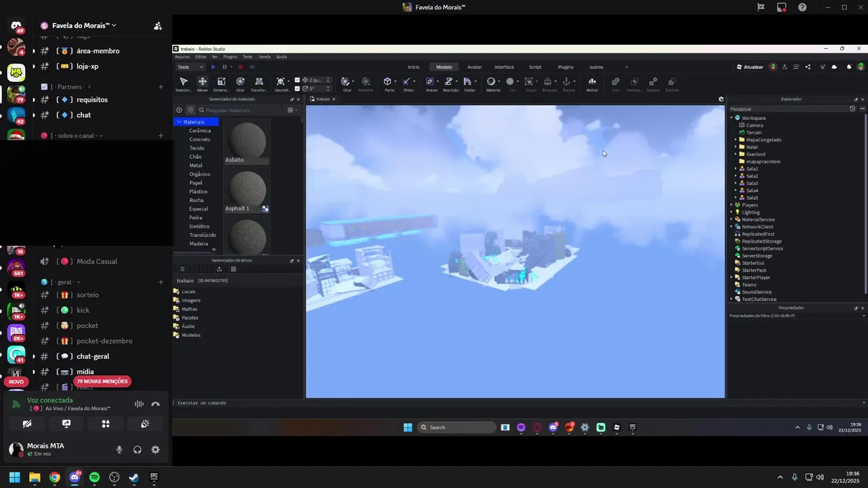Screen dimensions: 868x488
Task: Click the Pesquisar materiais search field
Action: pyautogui.click(x=241, y=110)
